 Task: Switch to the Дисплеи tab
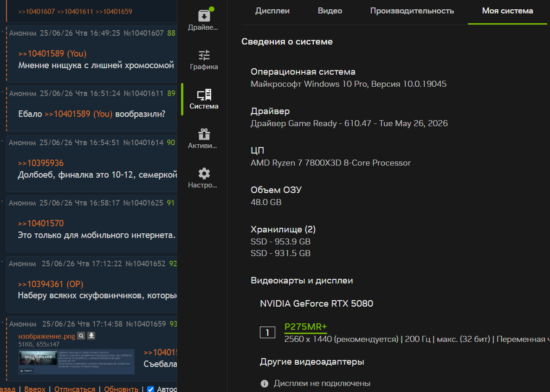click(x=272, y=11)
